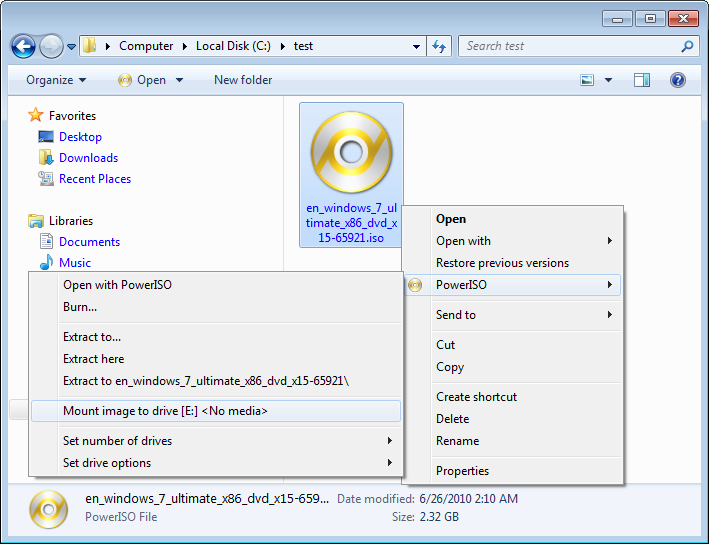Click the refresh icon beside address bar
The width and height of the screenshot is (709, 544).
[439, 46]
